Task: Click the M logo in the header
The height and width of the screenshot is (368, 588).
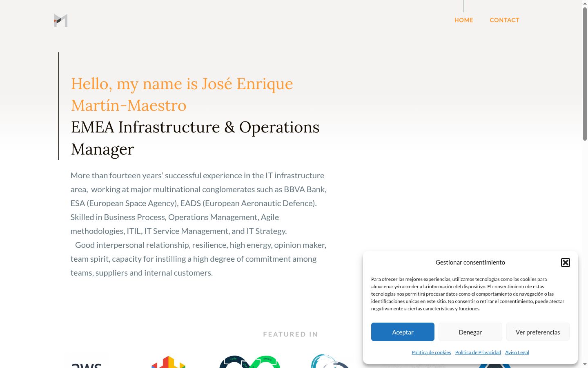Action: (61, 20)
